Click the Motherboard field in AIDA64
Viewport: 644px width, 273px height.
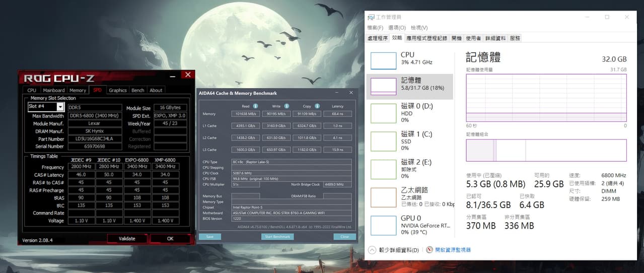point(292,213)
